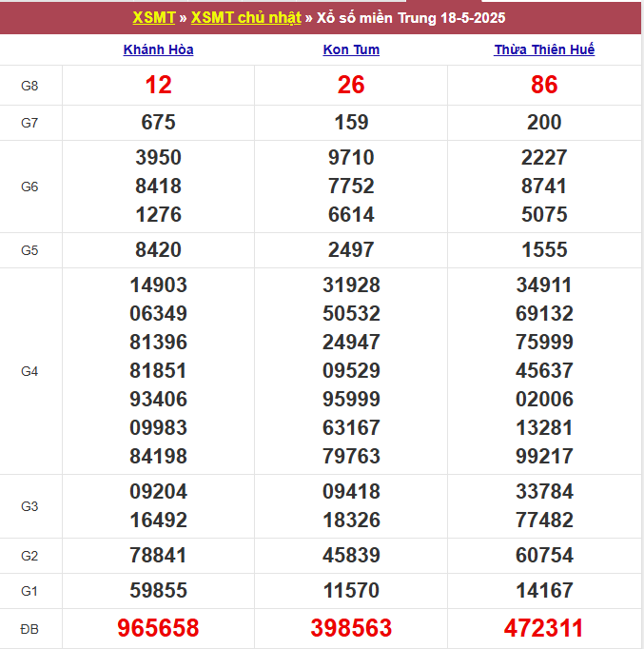This screenshot has height=649, width=644.
Task: Open the XSMT chủ nhật link
Action: 246,18
